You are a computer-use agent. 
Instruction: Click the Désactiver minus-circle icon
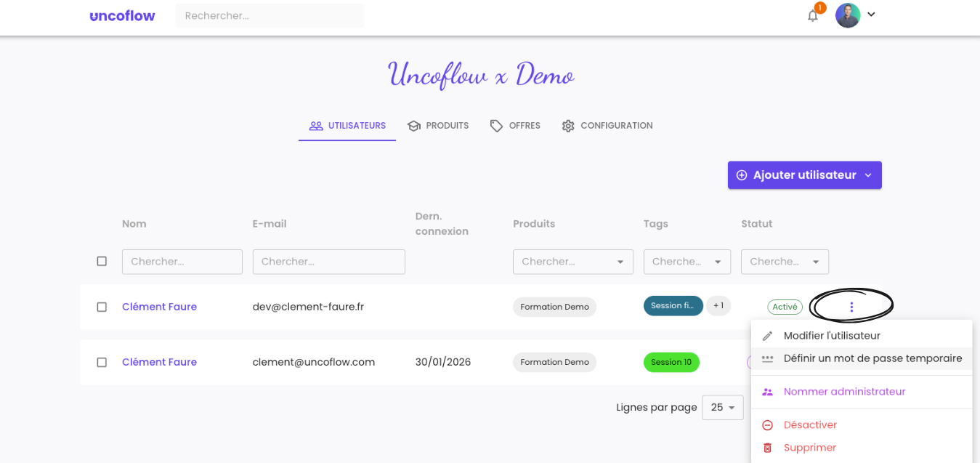[767, 425]
